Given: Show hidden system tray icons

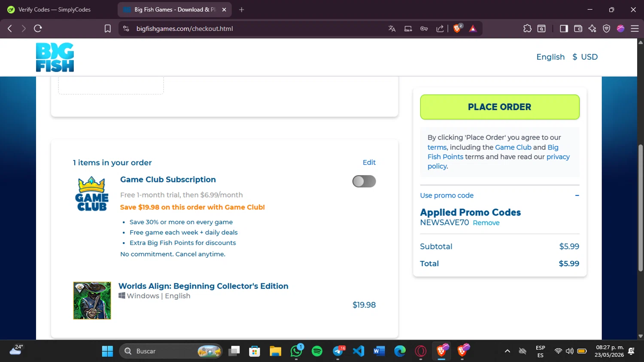Looking at the screenshot, I should 507,351.
